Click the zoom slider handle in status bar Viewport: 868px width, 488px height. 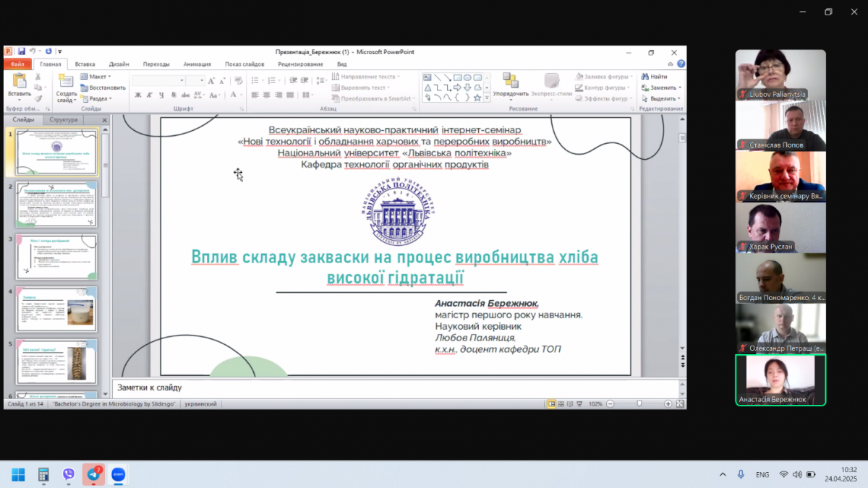639,403
